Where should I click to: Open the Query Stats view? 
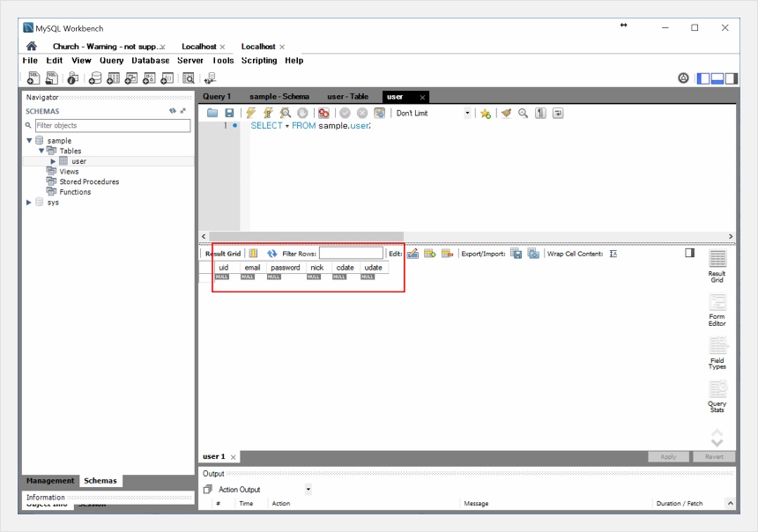tap(717, 396)
